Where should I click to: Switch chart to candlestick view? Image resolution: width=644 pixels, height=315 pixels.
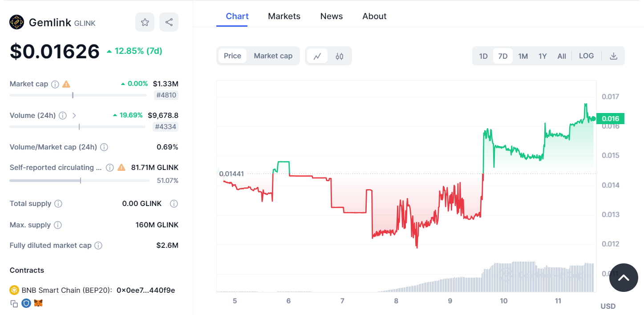pyautogui.click(x=340, y=56)
